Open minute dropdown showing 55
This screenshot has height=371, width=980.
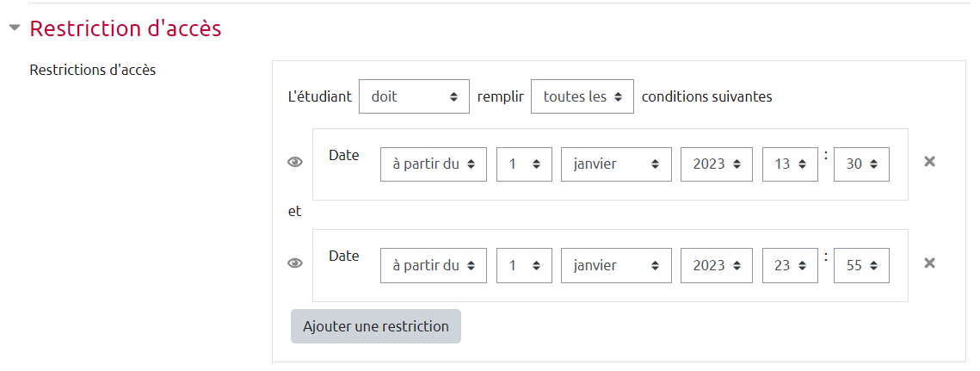(861, 266)
